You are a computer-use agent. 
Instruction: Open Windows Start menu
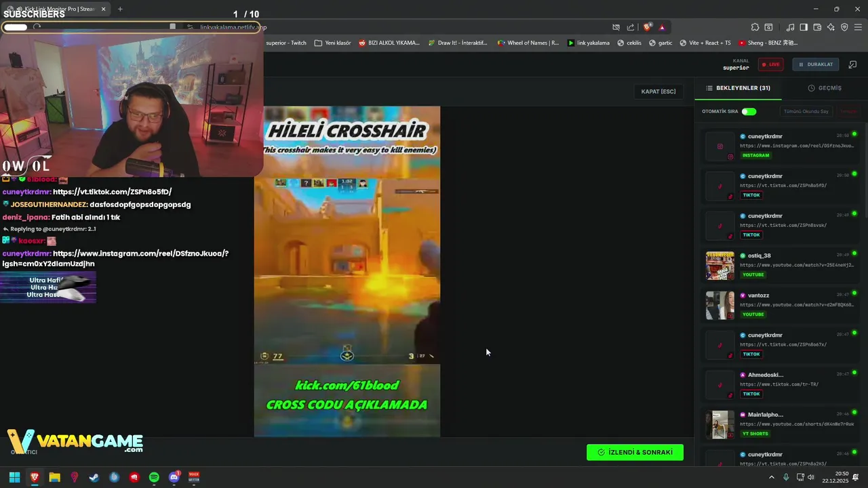14,477
